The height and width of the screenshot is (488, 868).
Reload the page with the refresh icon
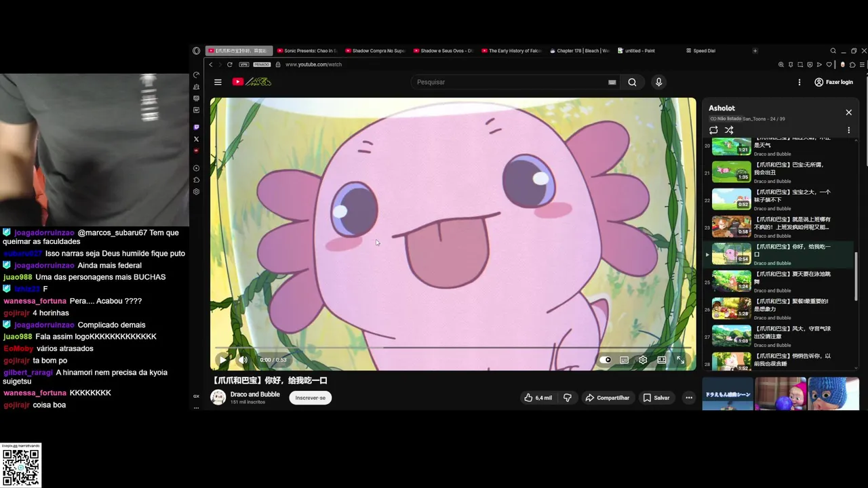[230, 64]
